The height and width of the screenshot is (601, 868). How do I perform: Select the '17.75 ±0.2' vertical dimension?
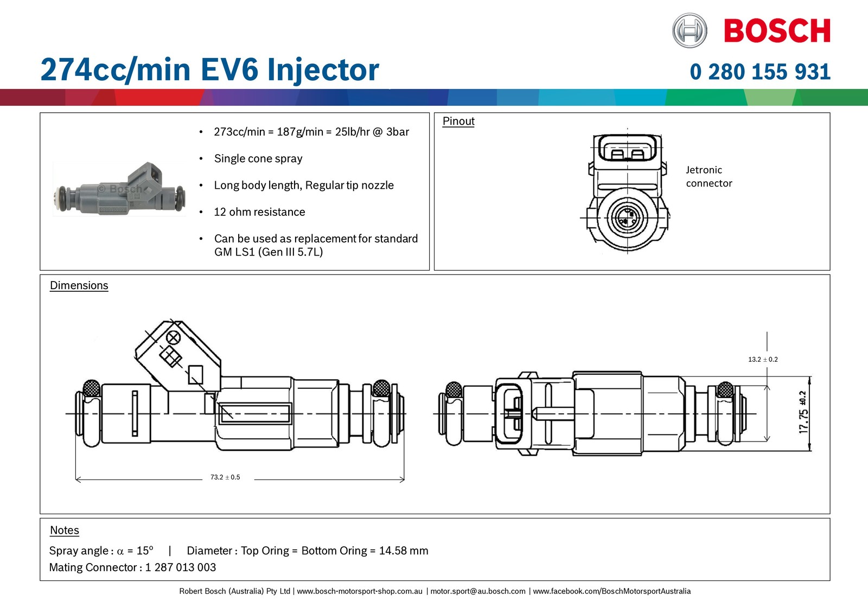[803, 412]
